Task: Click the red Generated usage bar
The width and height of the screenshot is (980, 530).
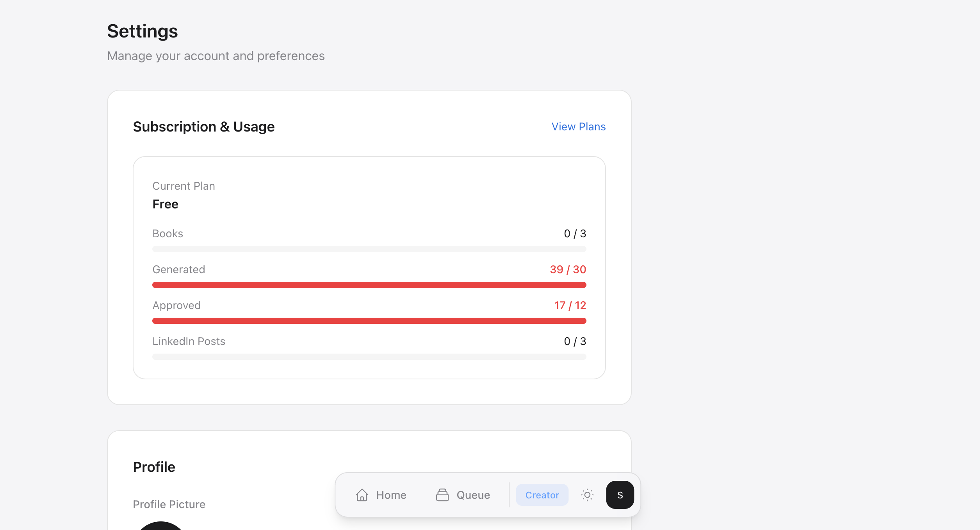Action: pos(369,285)
